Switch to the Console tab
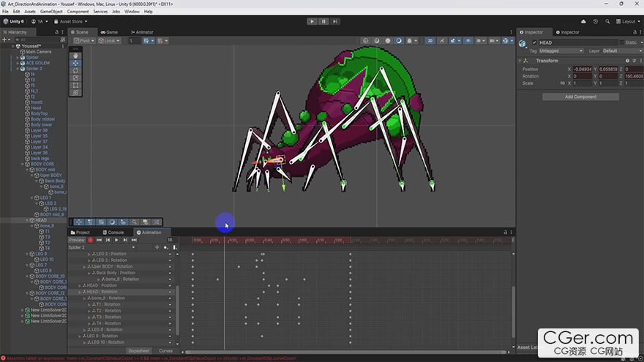This screenshot has width=644, height=362. point(113,233)
